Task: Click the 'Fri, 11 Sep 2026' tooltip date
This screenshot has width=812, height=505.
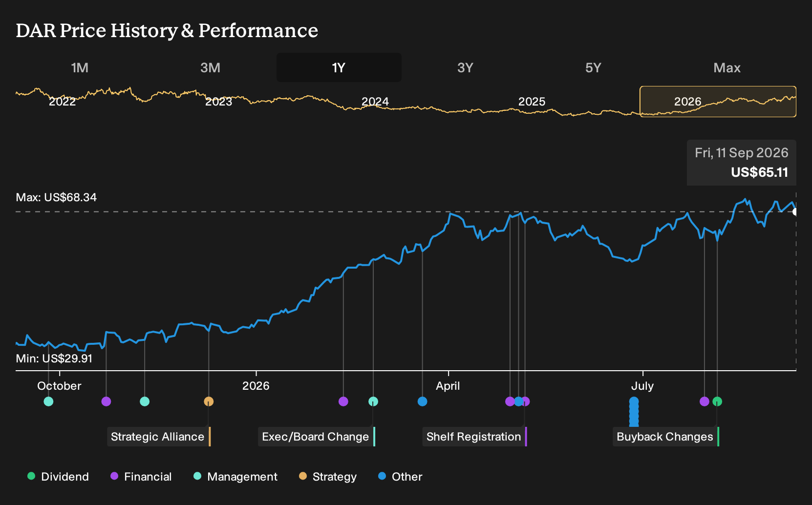Action: tap(742, 153)
